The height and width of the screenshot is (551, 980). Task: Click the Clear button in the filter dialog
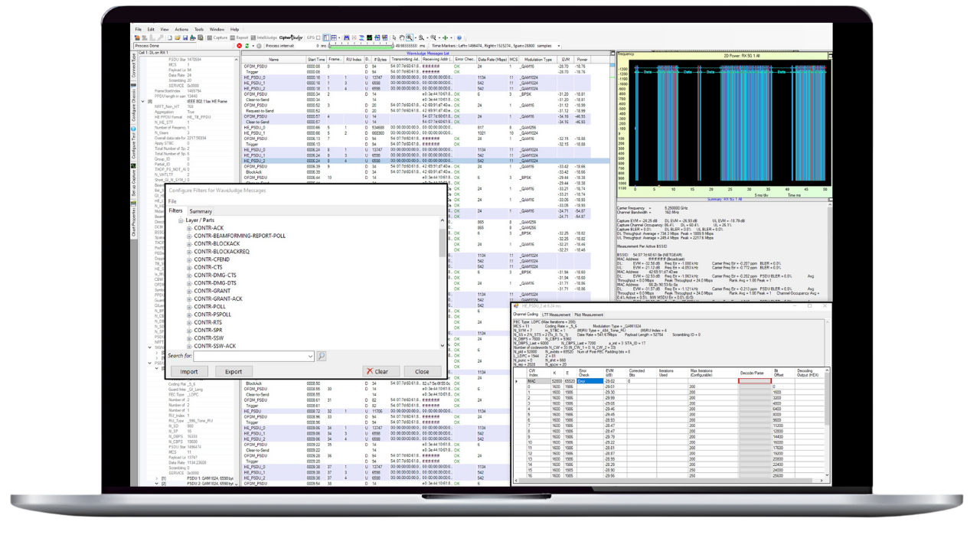coord(381,371)
